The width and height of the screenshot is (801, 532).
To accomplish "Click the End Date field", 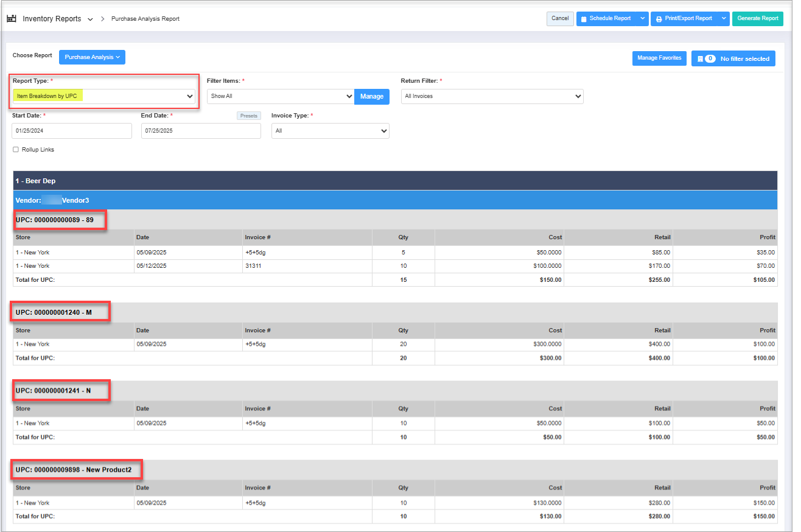I will tap(201, 131).
